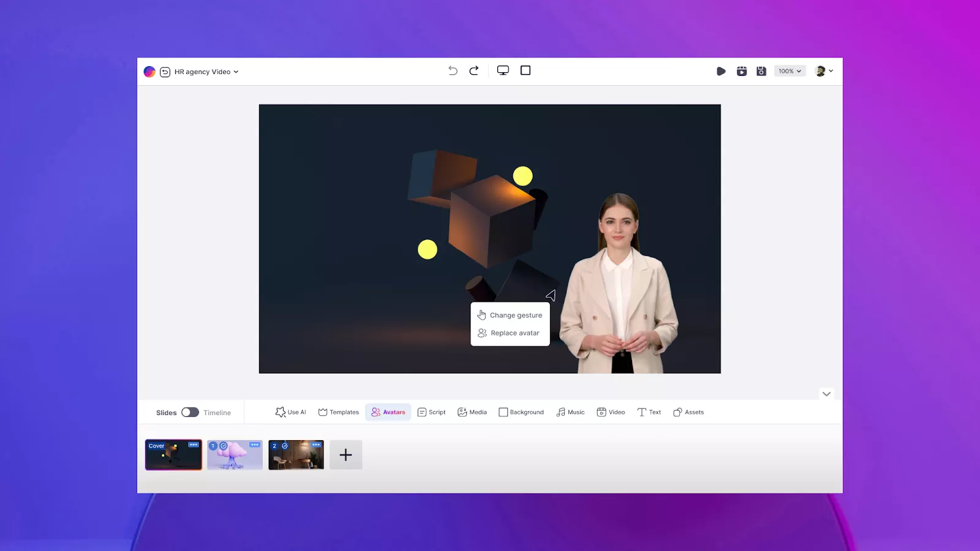
Task: Expand the user profile avatar menu
Action: [824, 72]
